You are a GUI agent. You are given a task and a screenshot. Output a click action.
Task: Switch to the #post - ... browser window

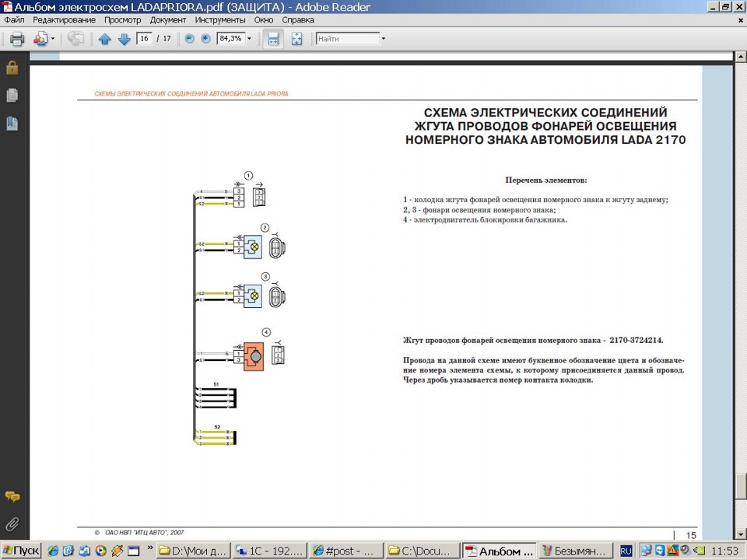[347, 551]
